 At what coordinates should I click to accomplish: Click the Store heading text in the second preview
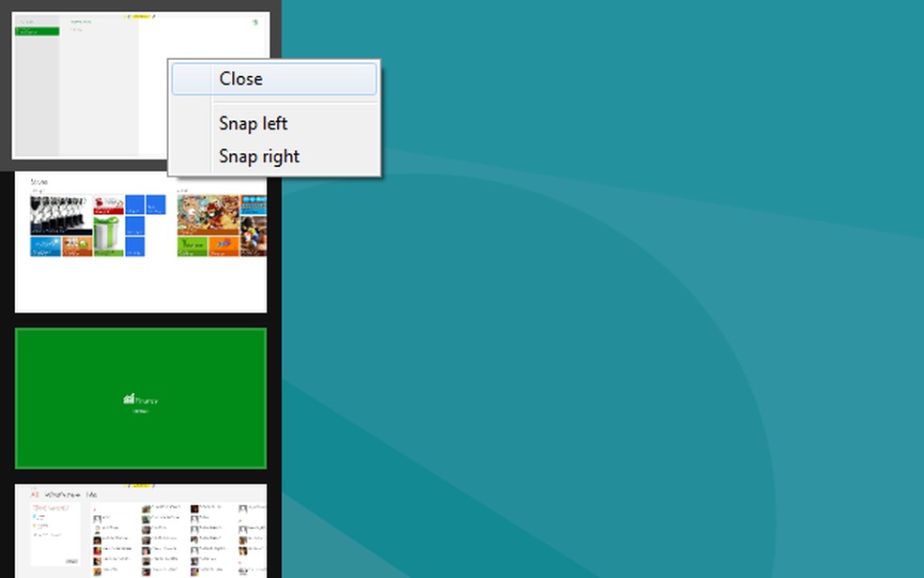point(38,182)
